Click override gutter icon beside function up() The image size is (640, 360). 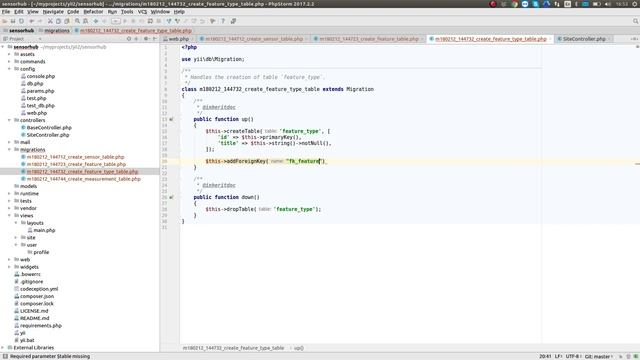tap(171, 119)
